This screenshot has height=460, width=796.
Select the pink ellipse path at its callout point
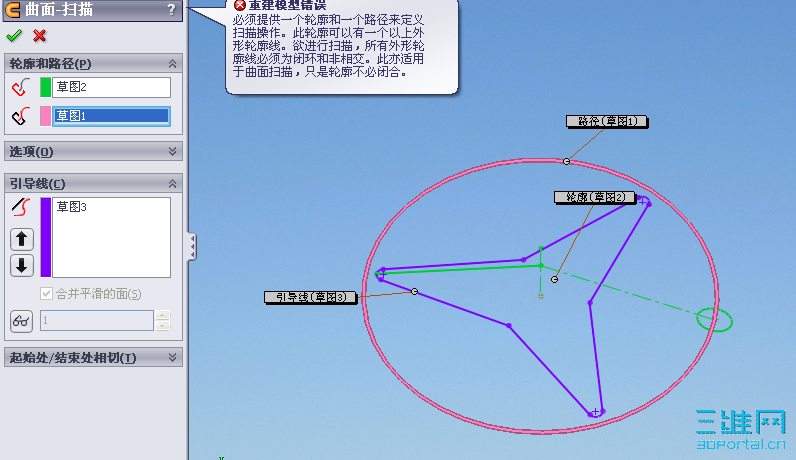[567, 161]
